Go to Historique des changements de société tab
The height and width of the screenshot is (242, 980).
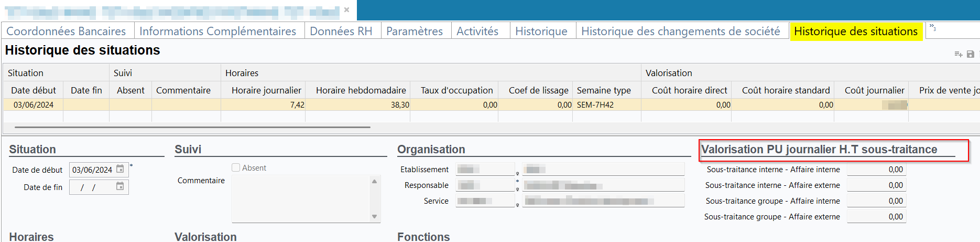(680, 31)
